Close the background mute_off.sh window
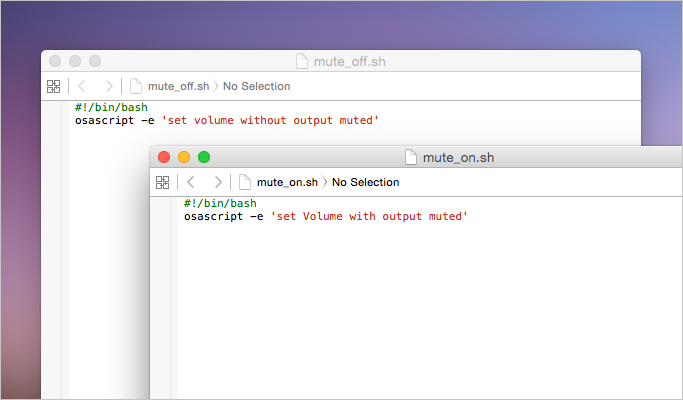Image resolution: width=683 pixels, height=400 pixels. click(x=55, y=61)
